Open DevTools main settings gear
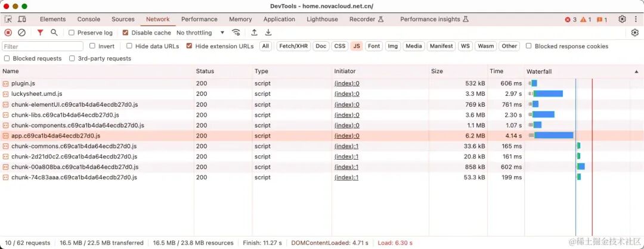Screen dimensions: 644x249 [x=622, y=19]
